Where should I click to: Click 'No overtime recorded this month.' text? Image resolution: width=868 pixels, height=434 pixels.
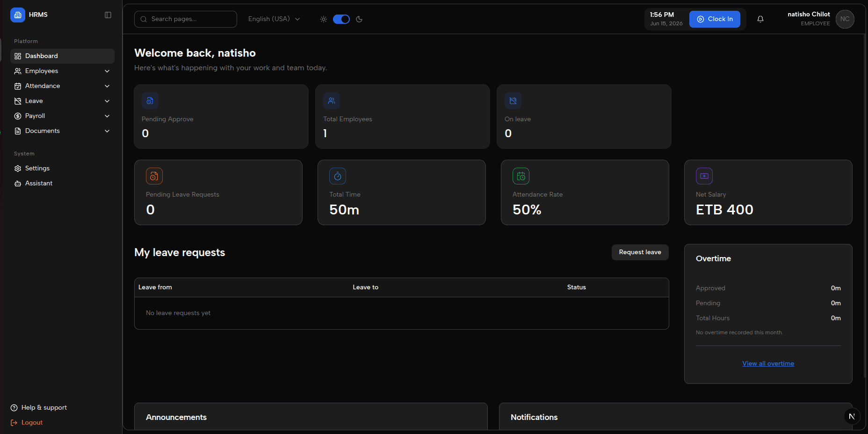(739, 333)
